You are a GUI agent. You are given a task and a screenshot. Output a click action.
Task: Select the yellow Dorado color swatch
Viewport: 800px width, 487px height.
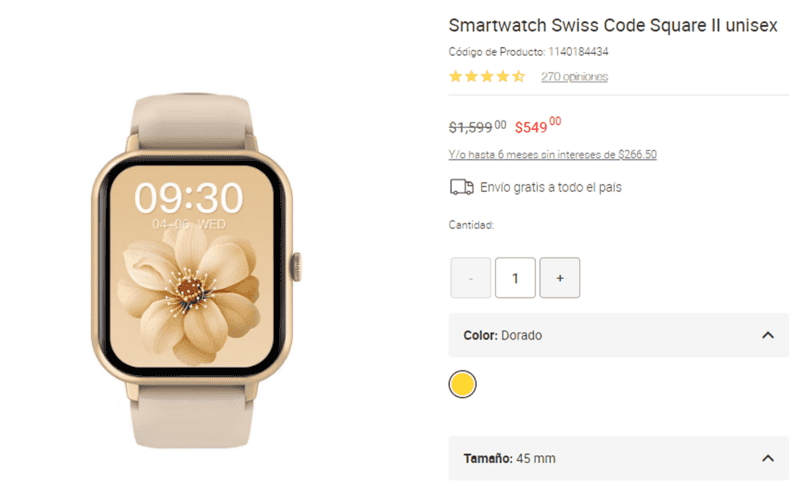(462, 384)
